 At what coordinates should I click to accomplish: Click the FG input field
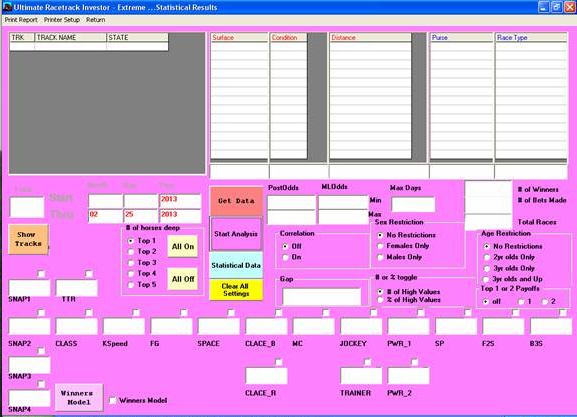[171, 327]
